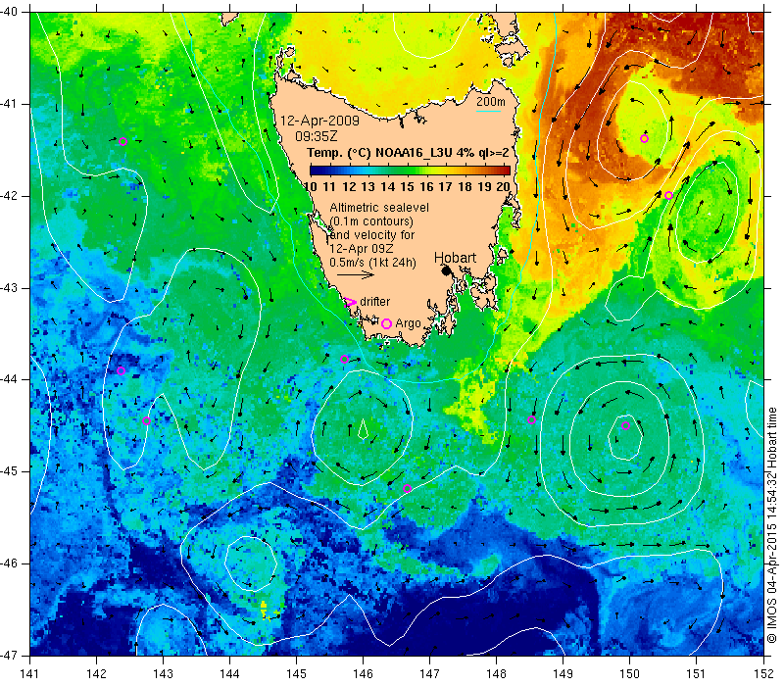Click latitude axis label '-45'

[9, 471]
